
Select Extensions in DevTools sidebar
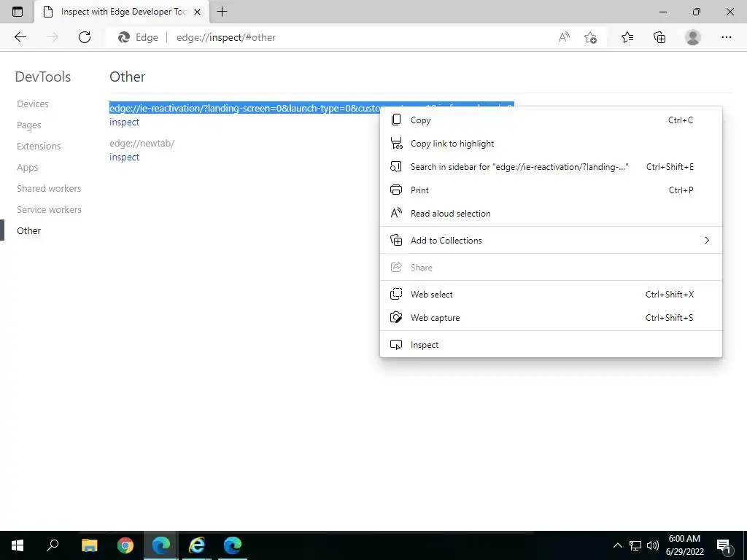[39, 146]
